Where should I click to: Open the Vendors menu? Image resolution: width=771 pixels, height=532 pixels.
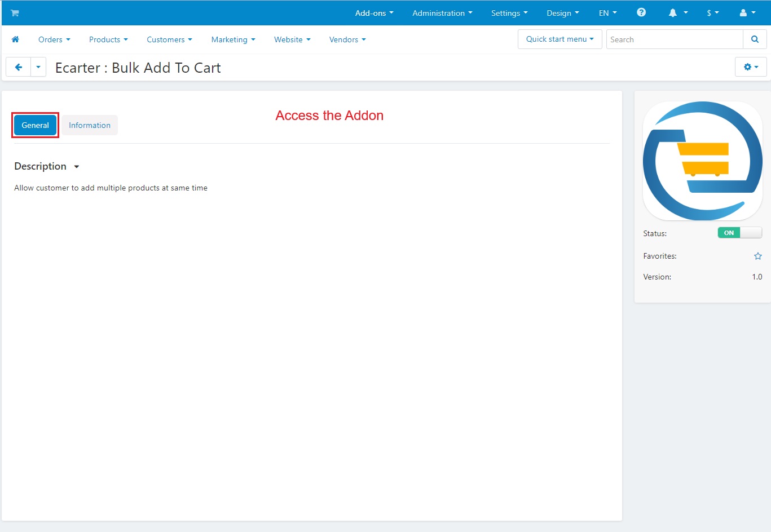347,39
